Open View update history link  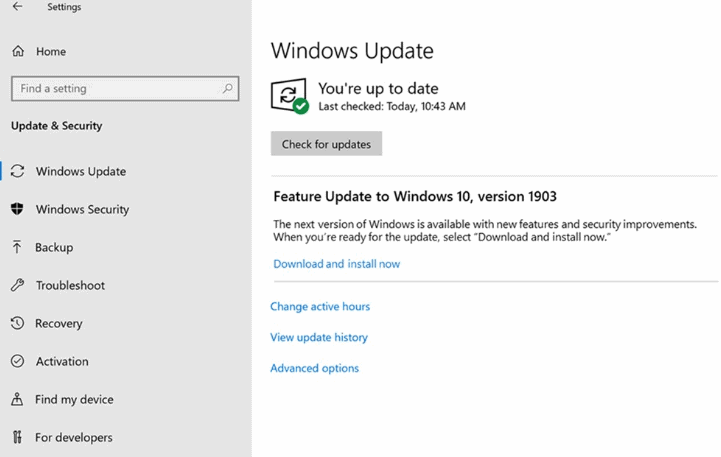(x=319, y=337)
